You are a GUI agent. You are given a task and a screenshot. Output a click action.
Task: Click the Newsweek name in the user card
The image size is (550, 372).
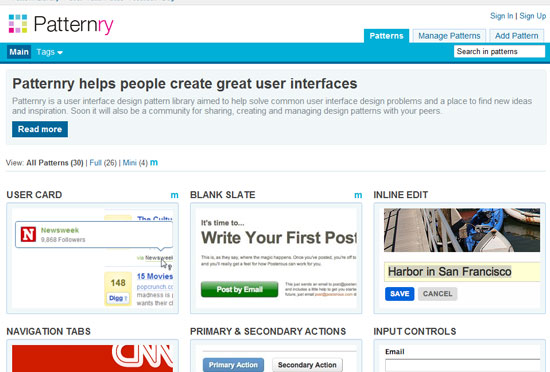coord(60,230)
